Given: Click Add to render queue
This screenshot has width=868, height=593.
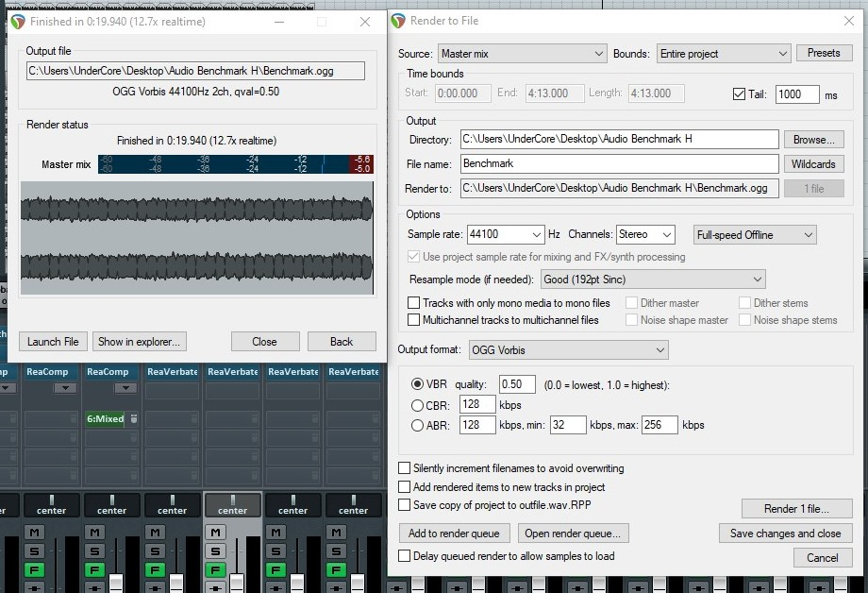Looking at the screenshot, I should tap(454, 534).
